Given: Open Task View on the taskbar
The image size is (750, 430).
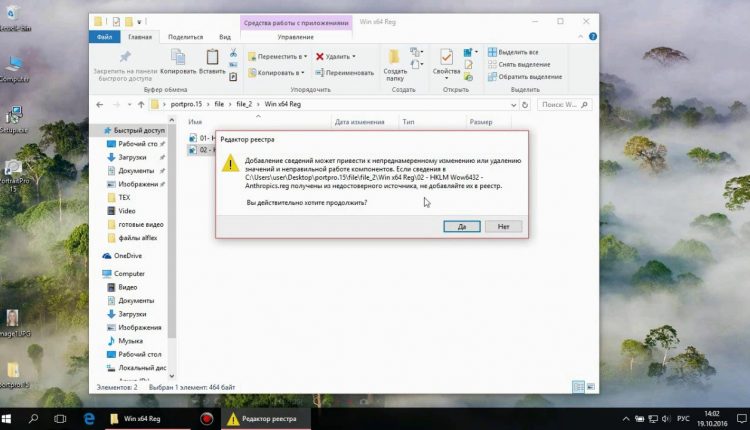Looking at the screenshot, I should (x=60, y=419).
